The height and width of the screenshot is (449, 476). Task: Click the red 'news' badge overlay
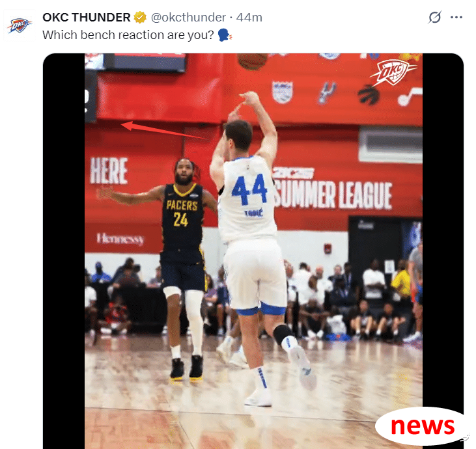422,426
